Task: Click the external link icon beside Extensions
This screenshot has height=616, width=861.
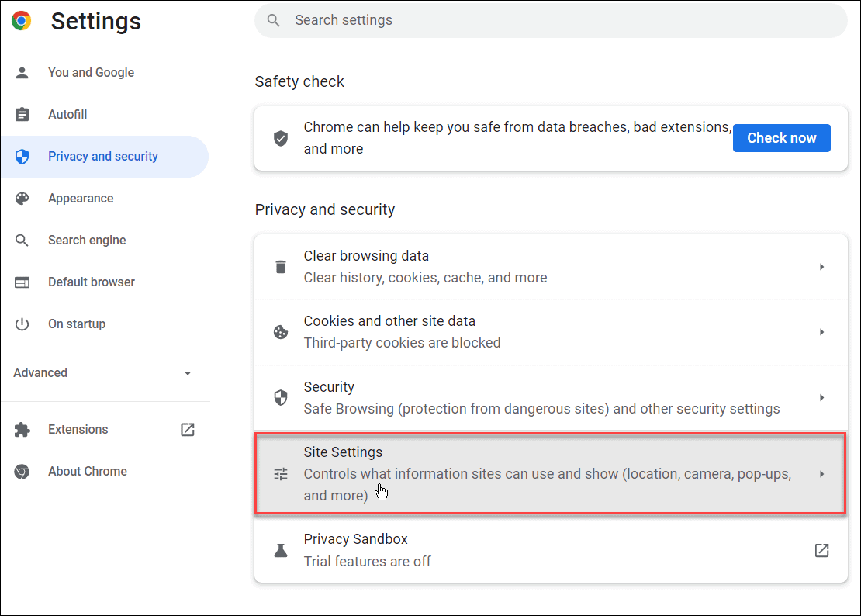Action: click(188, 429)
